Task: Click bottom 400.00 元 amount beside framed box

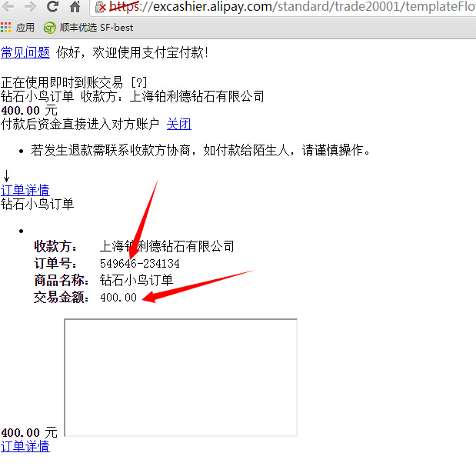Action: [29, 432]
